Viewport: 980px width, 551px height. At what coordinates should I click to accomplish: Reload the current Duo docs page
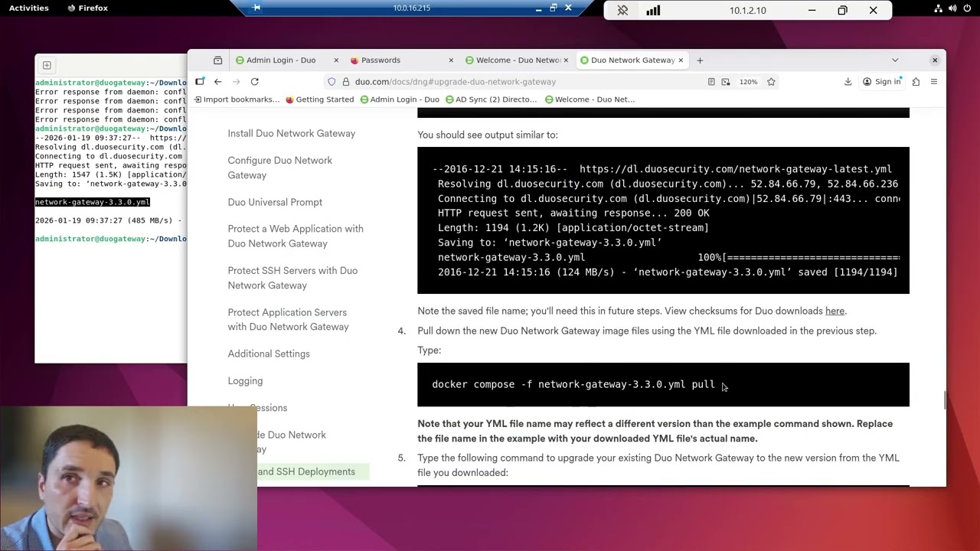click(x=255, y=82)
